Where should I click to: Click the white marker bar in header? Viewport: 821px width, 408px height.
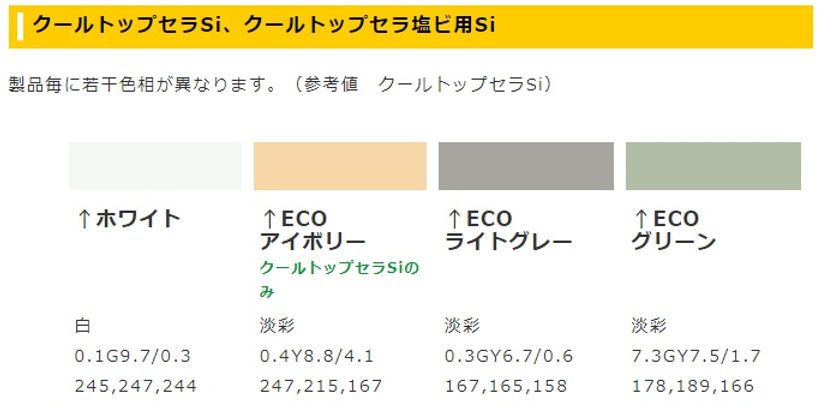coord(19,27)
